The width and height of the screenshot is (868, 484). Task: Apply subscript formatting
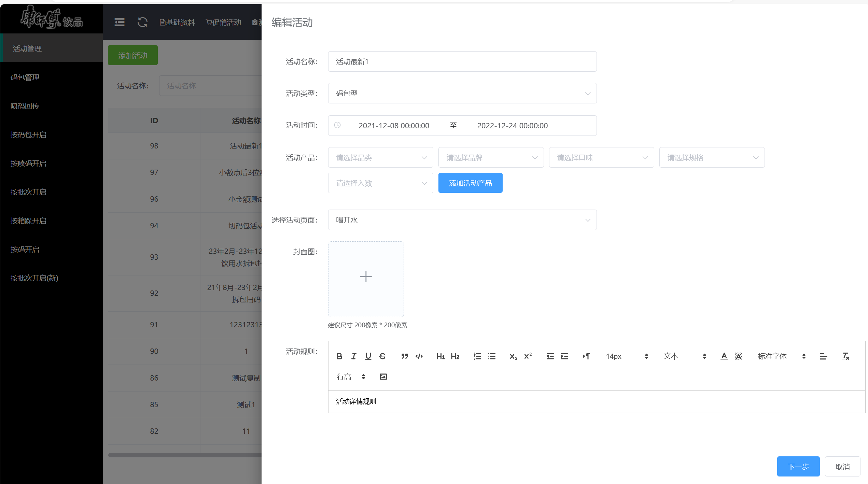(x=513, y=356)
